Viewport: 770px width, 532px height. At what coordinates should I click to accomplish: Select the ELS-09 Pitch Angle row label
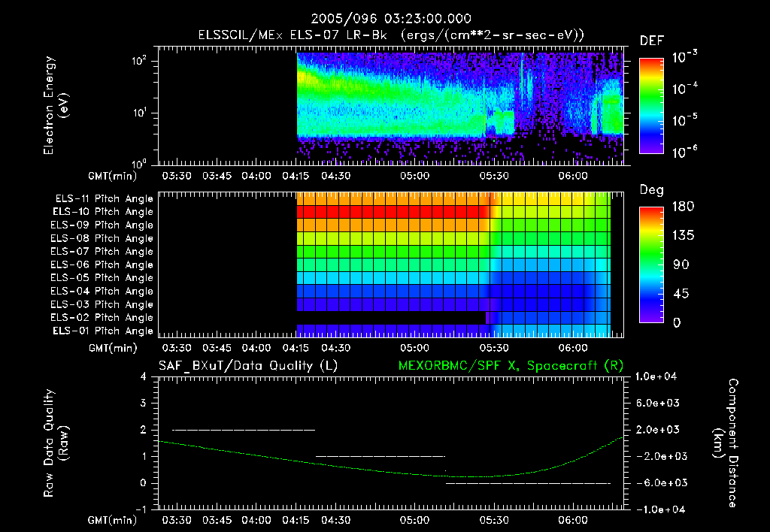102,225
